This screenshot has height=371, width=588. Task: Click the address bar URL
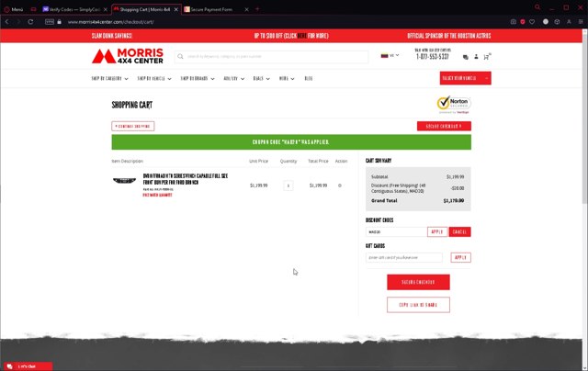click(110, 22)
